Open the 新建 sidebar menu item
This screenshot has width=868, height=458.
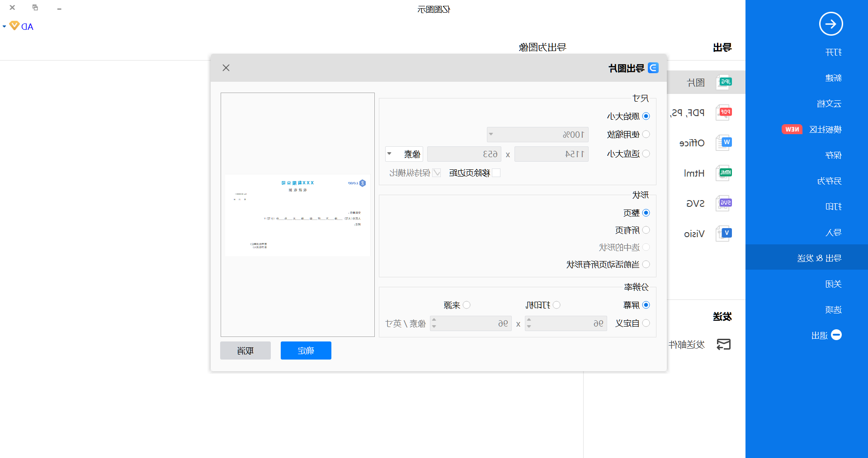[833, 78]
